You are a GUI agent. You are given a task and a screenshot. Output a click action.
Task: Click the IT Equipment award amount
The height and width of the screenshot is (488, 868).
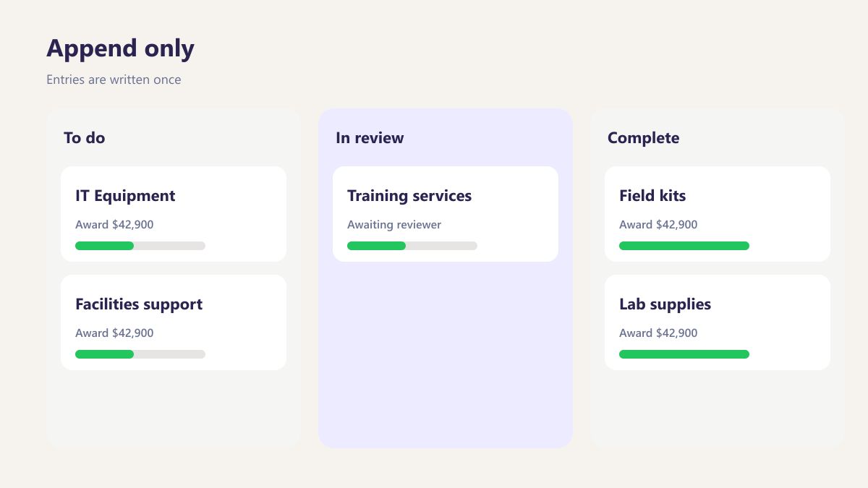click(x=114, y=225)
